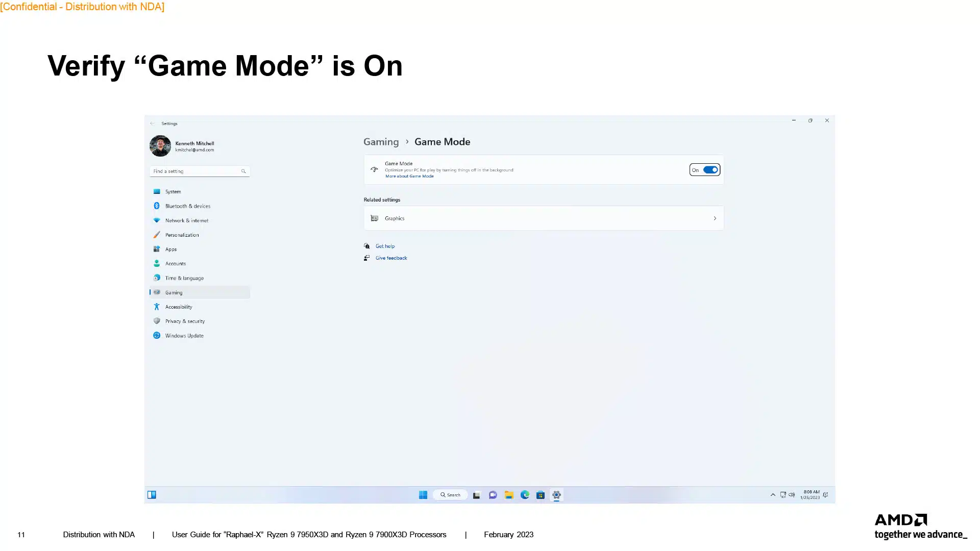Open the Widgets button on taskbar
980x551 pixels.
152,495
